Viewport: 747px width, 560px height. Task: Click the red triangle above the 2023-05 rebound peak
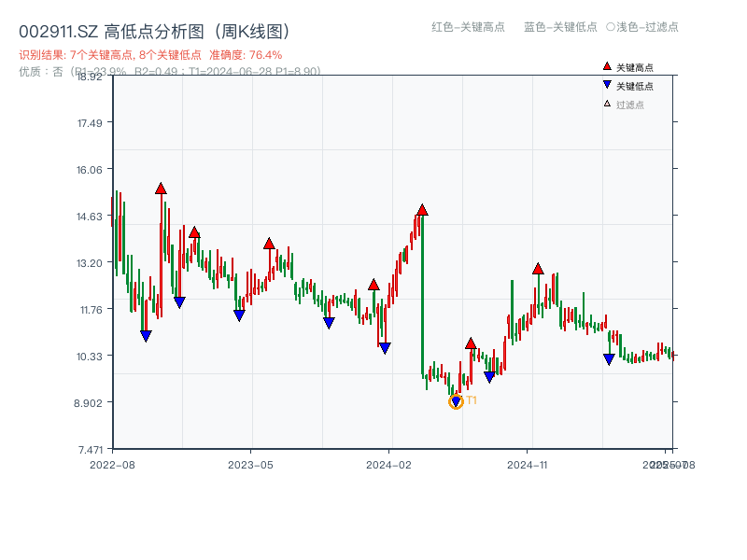point(270,243)
